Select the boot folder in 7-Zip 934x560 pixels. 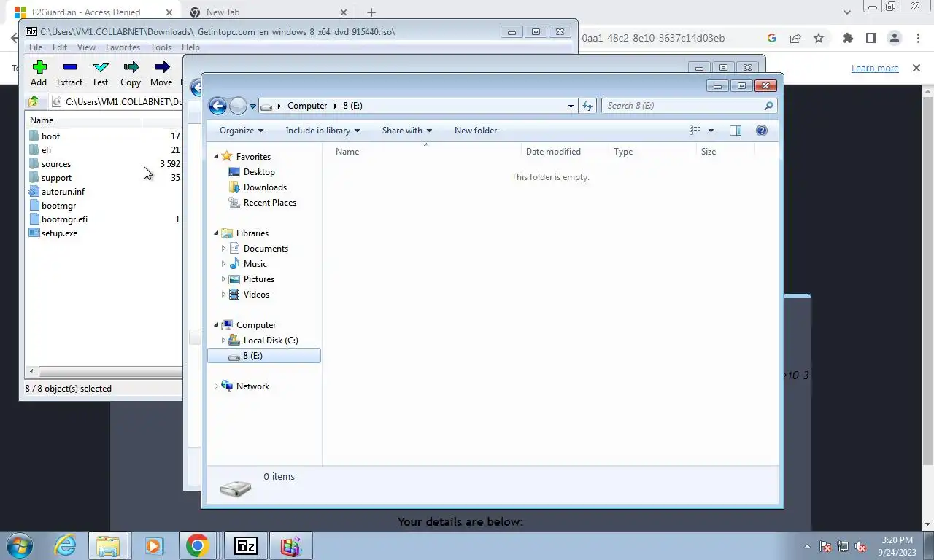(x=50, y=136)
